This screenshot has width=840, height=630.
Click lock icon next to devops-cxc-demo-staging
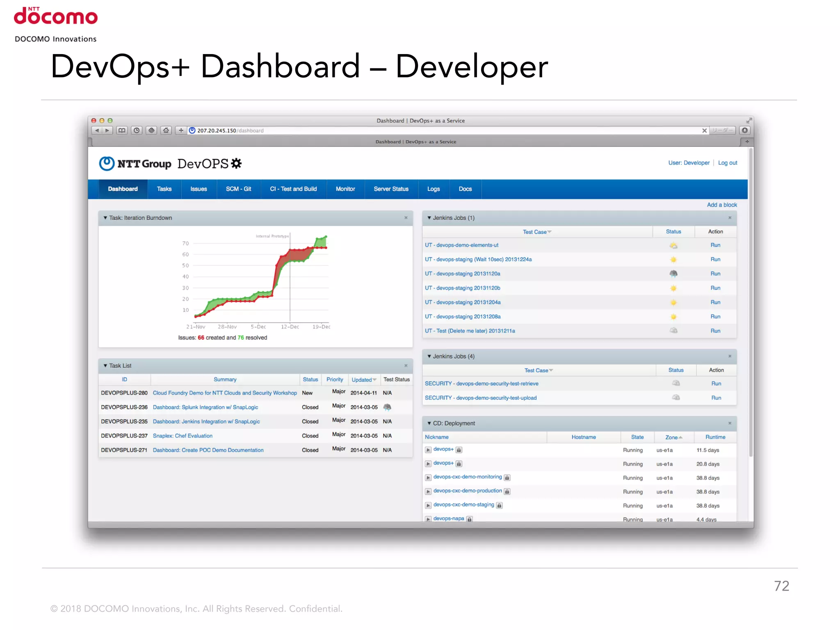click(499, 505)
